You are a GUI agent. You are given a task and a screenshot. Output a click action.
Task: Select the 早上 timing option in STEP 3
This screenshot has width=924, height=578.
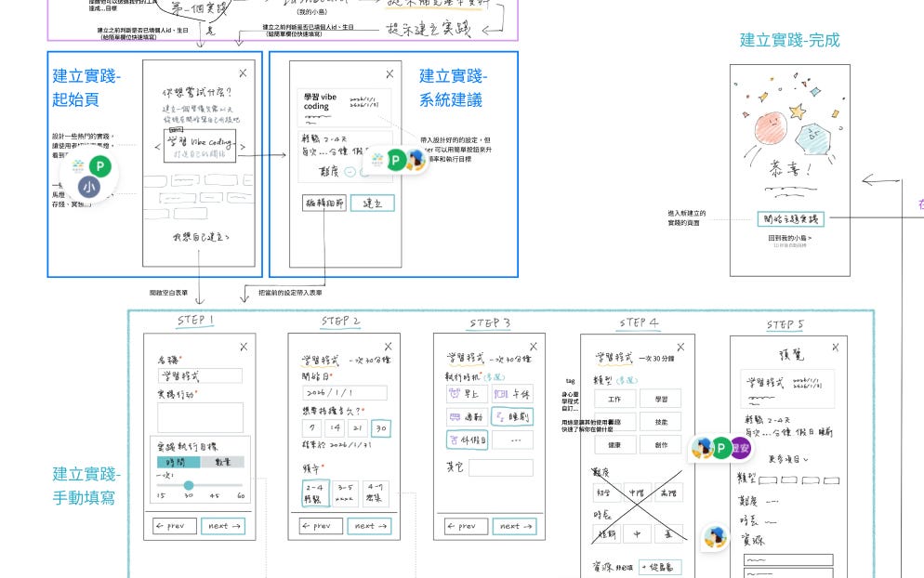point(465,394)
